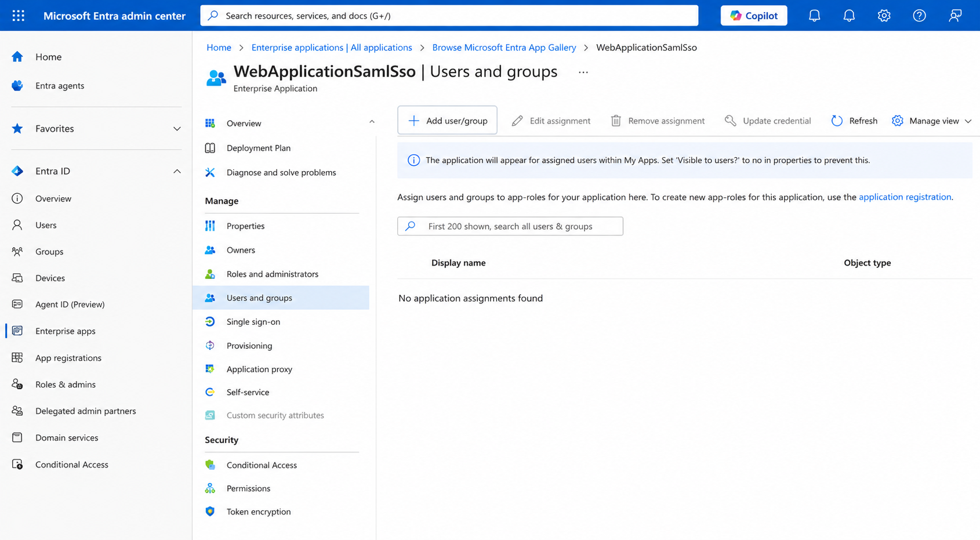The width and height of the screenshot is (980, 540).
Task: Click Add user/group button
Action: coord(447,121)
